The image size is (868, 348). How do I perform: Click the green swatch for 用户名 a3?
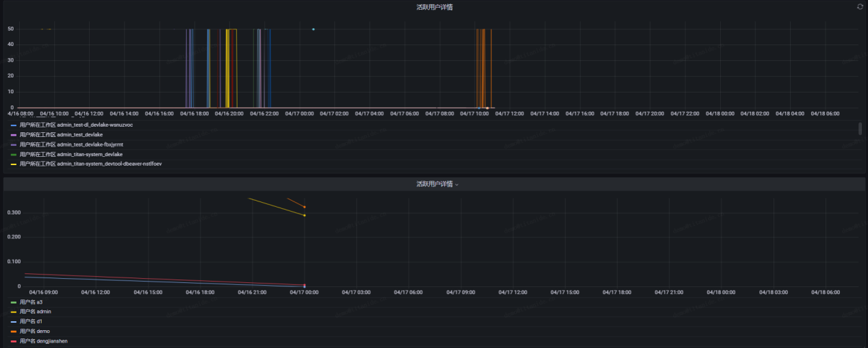point(14,302)
